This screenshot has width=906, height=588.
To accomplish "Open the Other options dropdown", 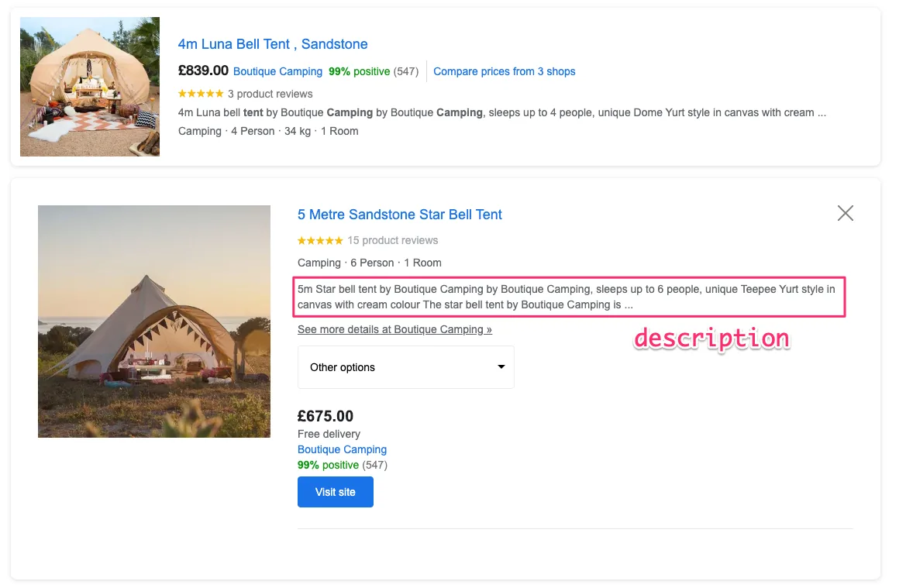I will pos(405,366).
